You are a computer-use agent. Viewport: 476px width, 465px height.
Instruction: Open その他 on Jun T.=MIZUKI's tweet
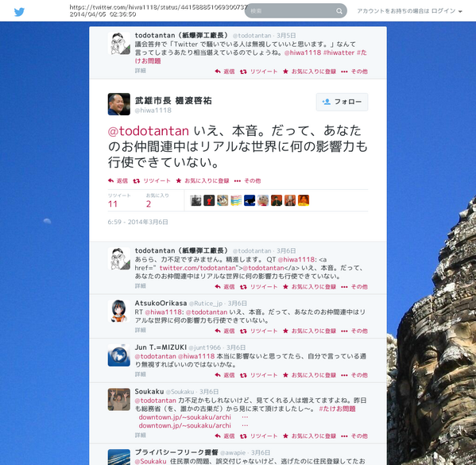tap(354, 375)
